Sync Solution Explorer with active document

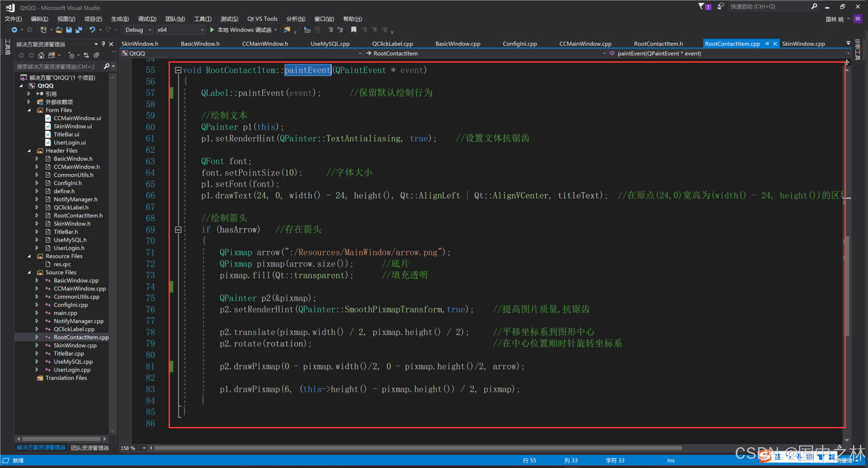(x=86, y=55)
